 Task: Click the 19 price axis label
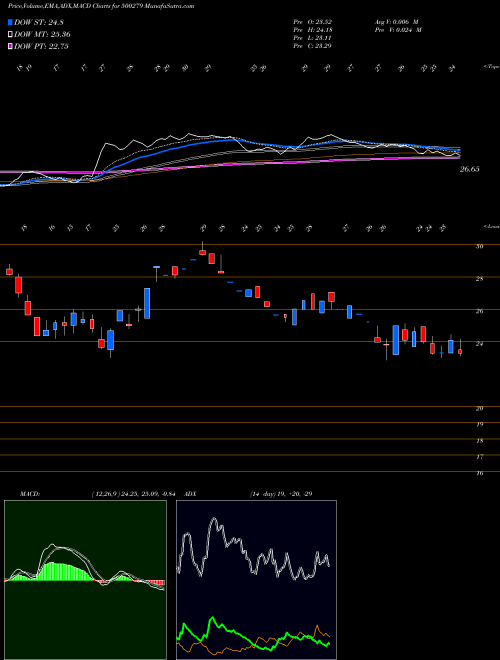click(x=479, y=425)
